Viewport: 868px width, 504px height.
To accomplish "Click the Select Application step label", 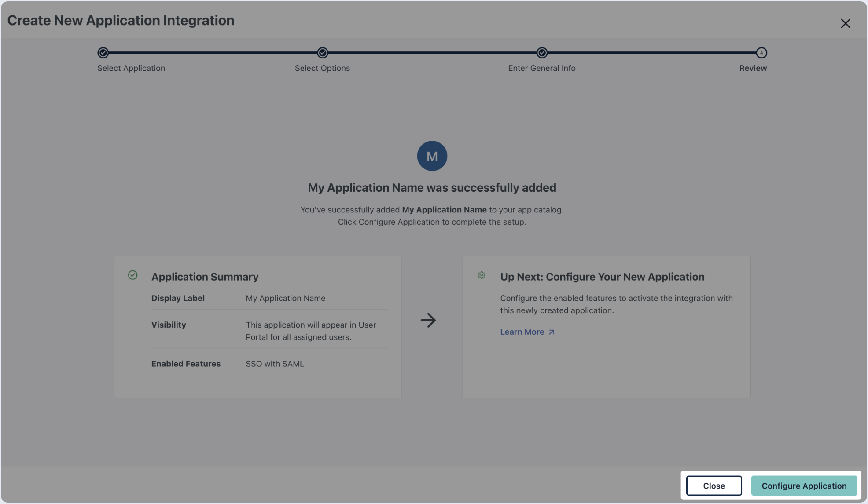I will tap(131, 68).
